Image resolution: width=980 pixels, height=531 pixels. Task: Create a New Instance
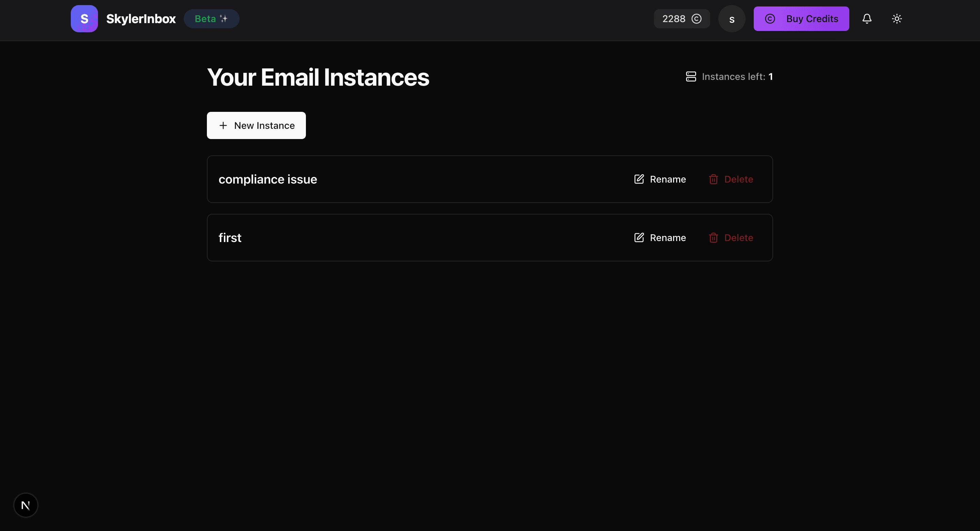click(x=256, y=125)
